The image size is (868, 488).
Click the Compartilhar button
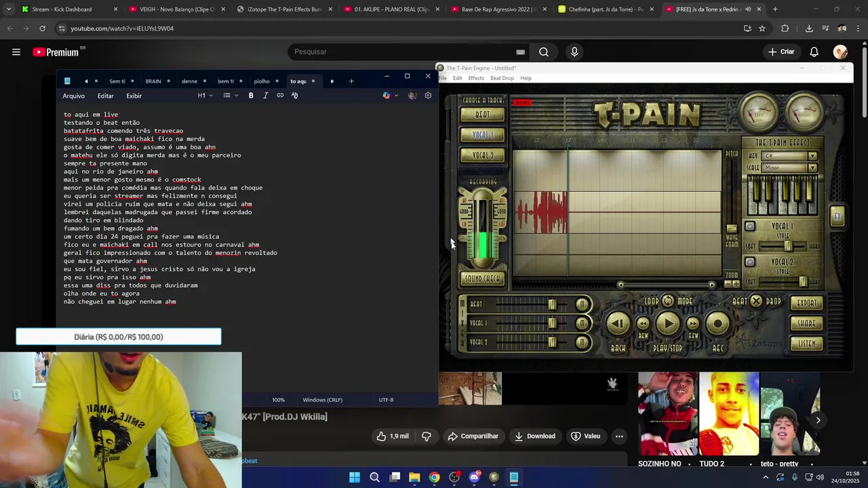point(473,436)
